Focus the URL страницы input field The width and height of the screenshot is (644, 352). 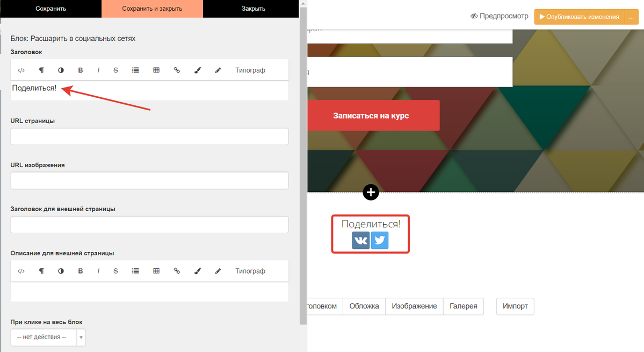[149, 137]
